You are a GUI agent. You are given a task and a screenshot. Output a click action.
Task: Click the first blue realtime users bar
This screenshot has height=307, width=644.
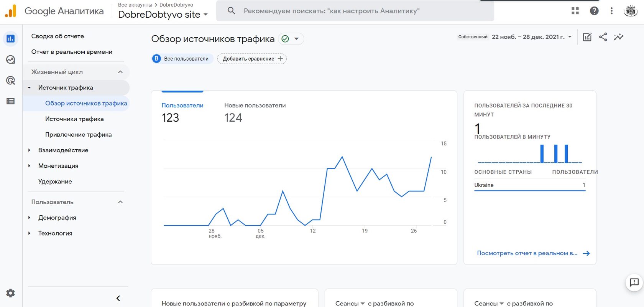(x=542, y=153)
